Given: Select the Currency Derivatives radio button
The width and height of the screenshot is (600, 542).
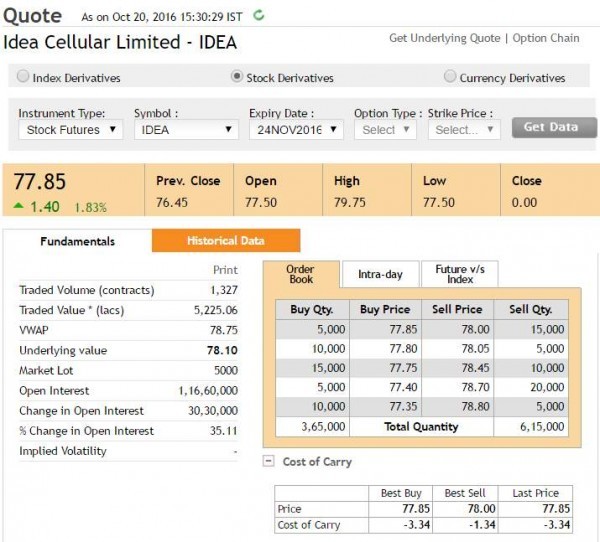Looking at the screenshot, I should [x=450, y=77].
